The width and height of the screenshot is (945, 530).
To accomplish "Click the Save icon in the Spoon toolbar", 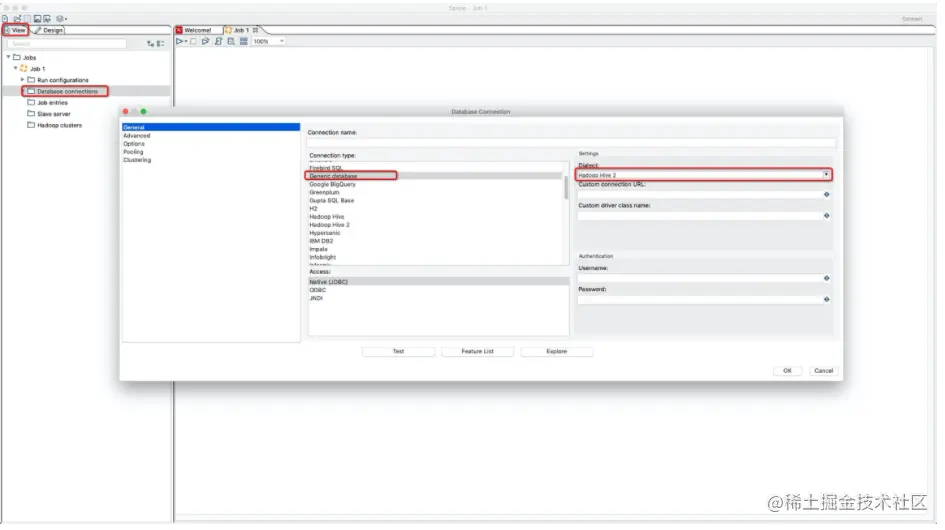I will pyautogui.click(x=37, y=19).
